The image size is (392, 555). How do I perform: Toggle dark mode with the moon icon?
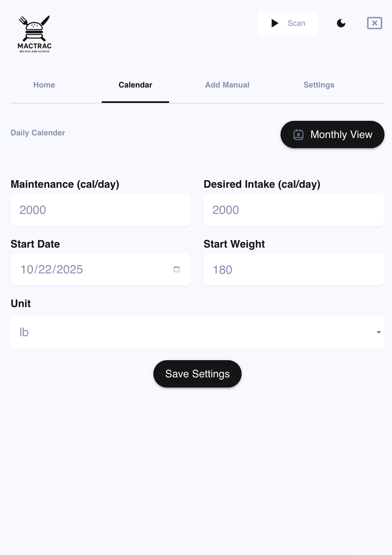341,23
